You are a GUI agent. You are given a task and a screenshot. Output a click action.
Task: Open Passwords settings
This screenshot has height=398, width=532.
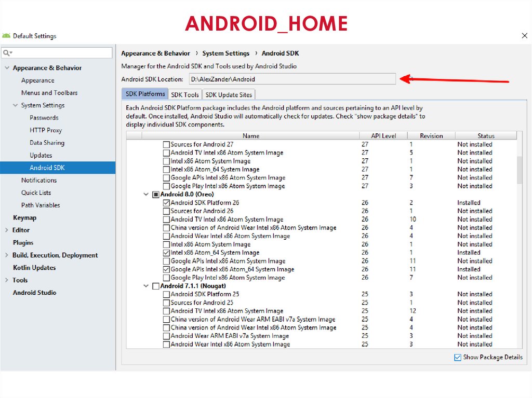point(44,118)
